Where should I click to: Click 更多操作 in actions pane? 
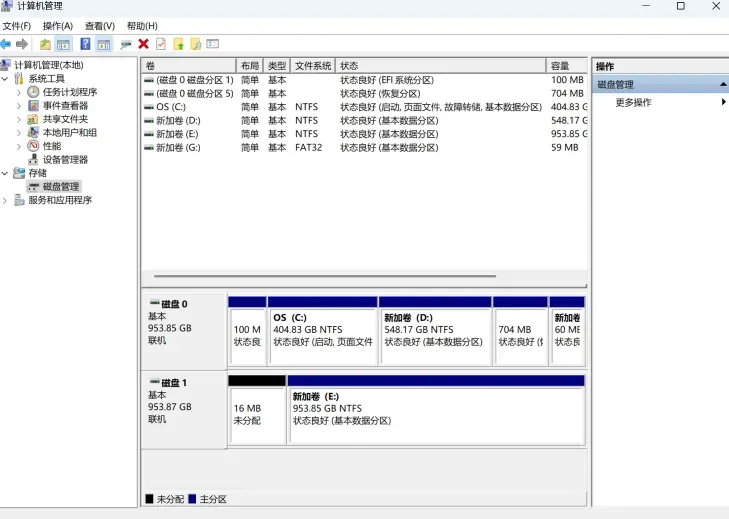click(x=633, y=102)
